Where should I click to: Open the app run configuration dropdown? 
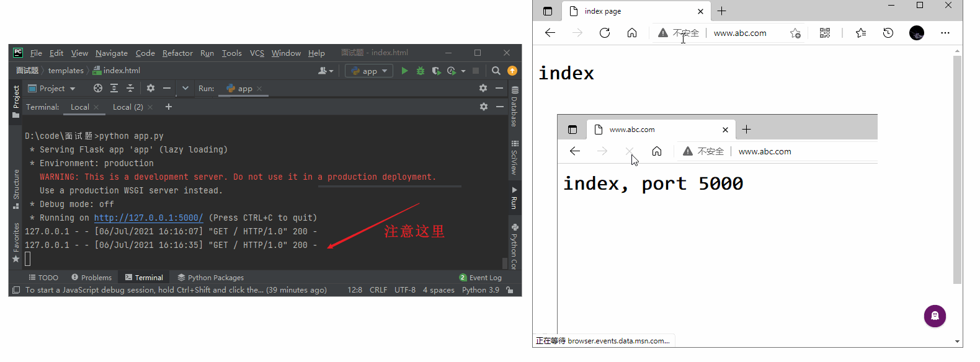point(369,71)
